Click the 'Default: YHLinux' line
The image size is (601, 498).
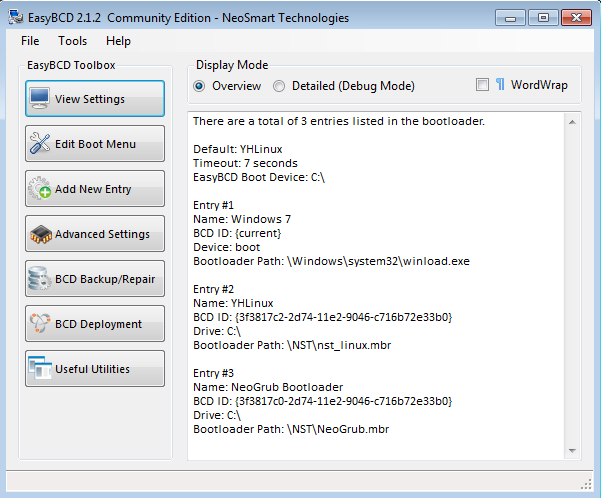tap(238, 149)
